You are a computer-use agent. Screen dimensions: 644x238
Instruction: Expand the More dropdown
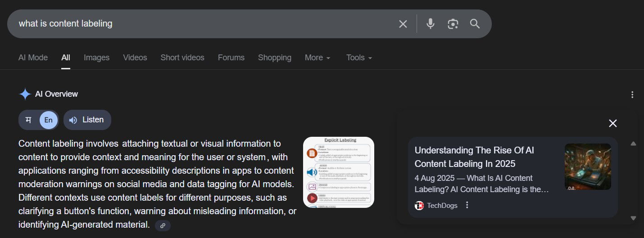pyautogui.click(x=317, y=58)
